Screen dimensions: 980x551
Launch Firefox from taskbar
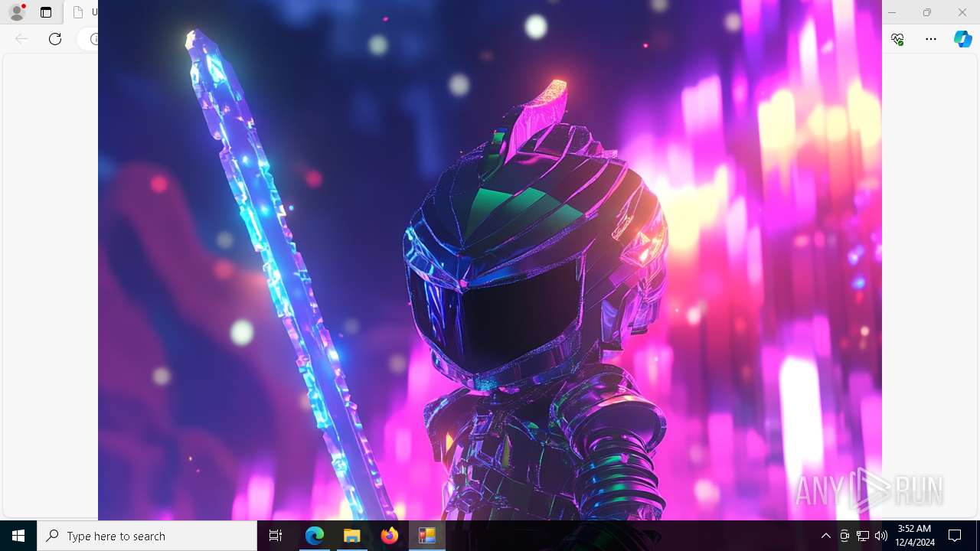tap(390, 536)
